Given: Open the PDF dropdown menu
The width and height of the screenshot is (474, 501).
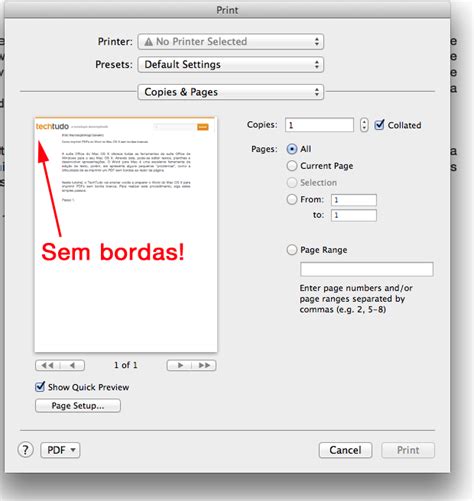Looking at the screenshot, I should 60,450.
